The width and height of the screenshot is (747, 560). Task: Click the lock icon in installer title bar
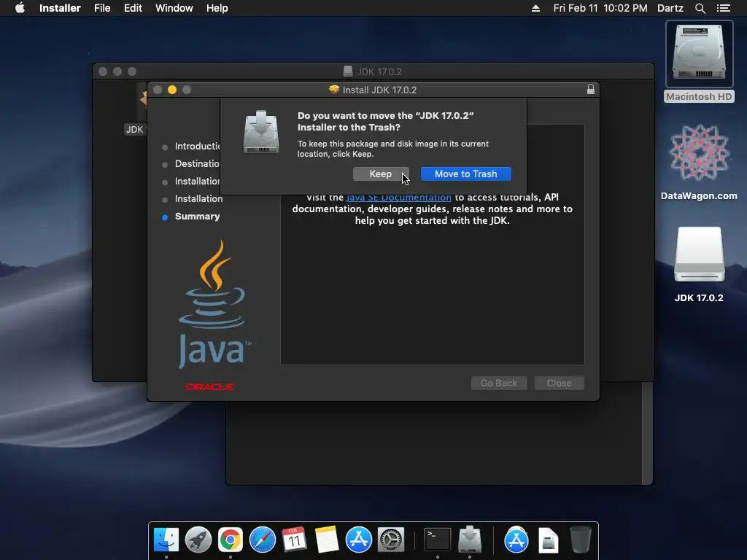(x=591, y=90)
